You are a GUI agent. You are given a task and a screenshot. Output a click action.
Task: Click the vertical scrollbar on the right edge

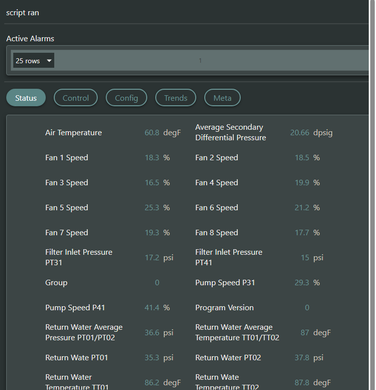(x=372, y=195)
